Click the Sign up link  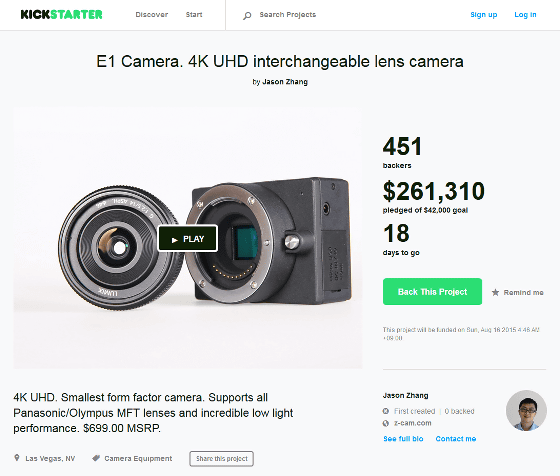point(484,15)
